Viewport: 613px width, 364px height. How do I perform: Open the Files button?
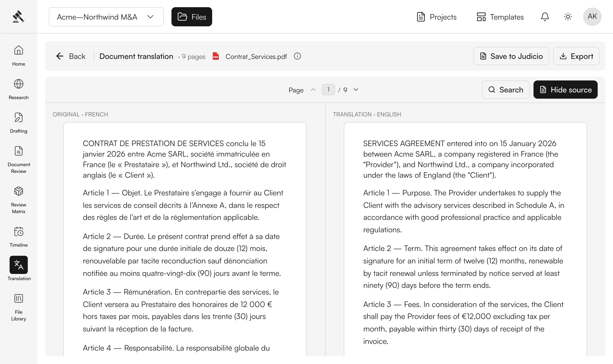click(x=192, y=17)
